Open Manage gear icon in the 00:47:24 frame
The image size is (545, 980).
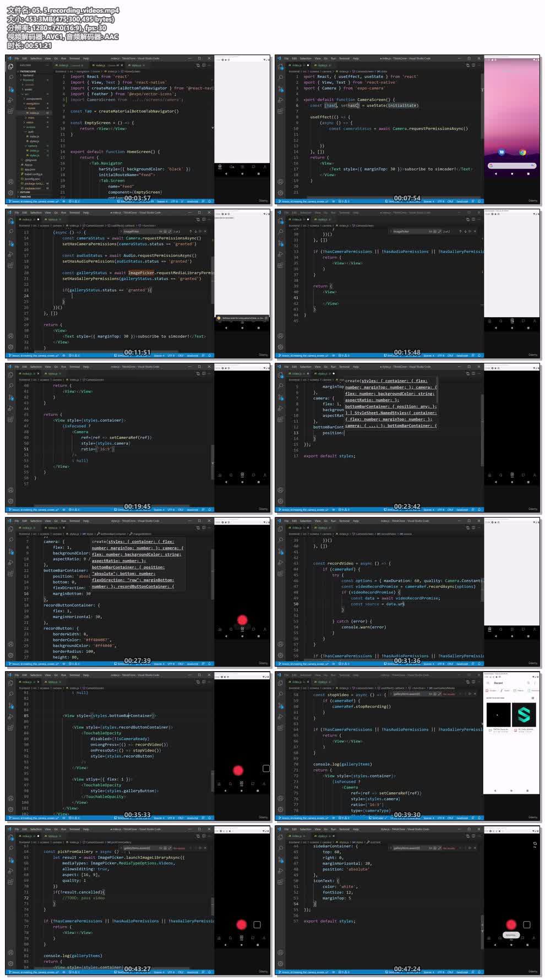[280, 963]
